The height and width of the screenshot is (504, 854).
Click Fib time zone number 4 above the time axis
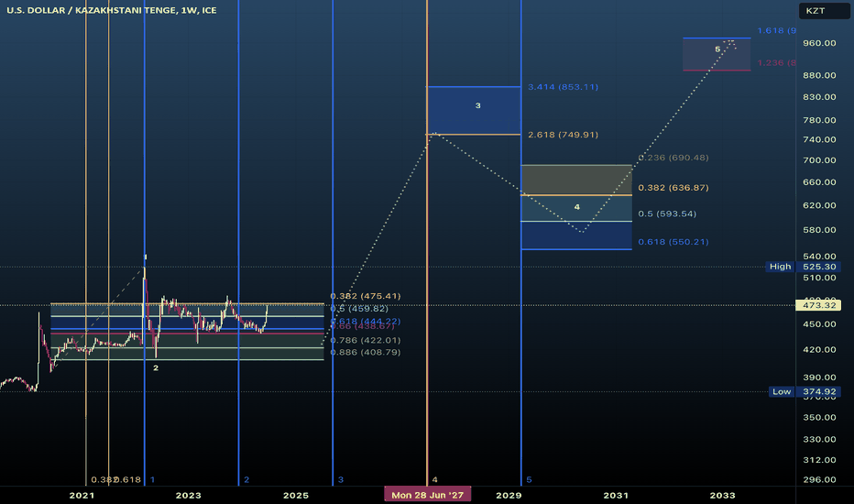point(434,479)
